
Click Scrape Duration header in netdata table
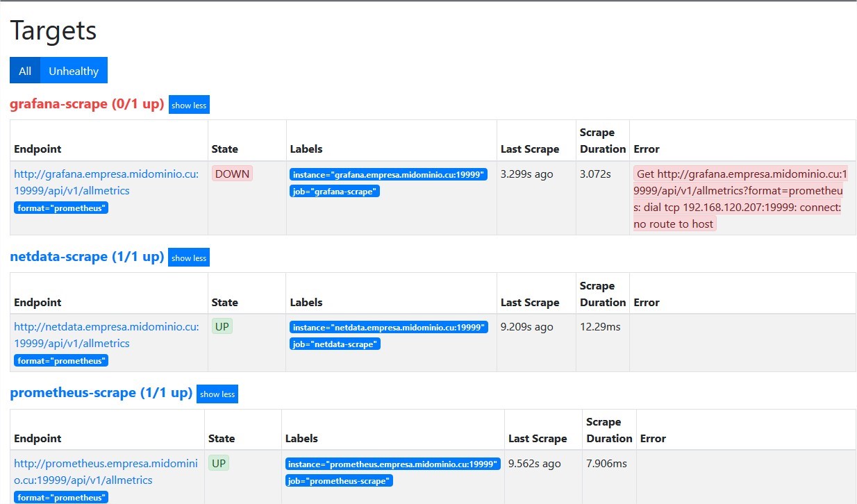603,294
